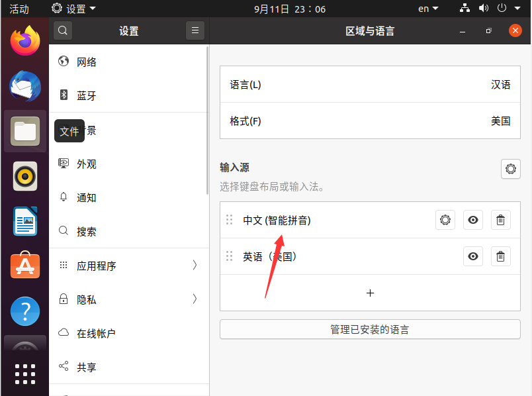Viewport: 532px width, 396px height.
Task: Click the monitor icon beside 外观
Action: [x=64, y=163]
